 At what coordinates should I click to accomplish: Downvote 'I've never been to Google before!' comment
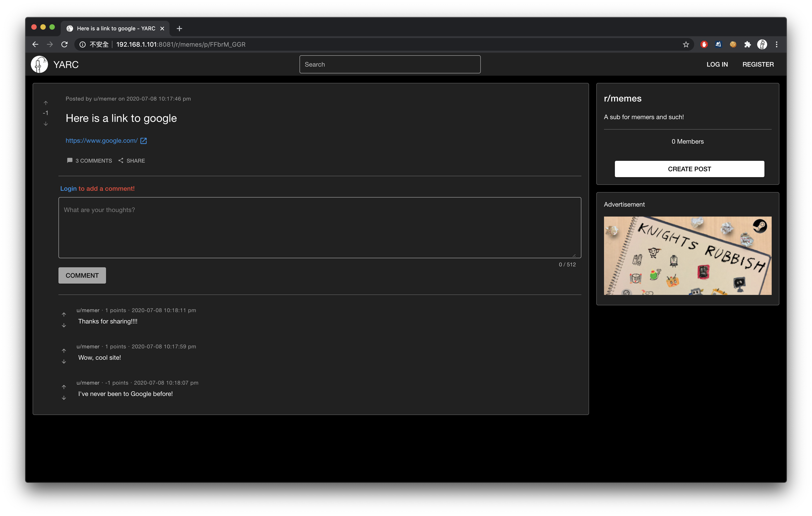[x=64, y=398]
